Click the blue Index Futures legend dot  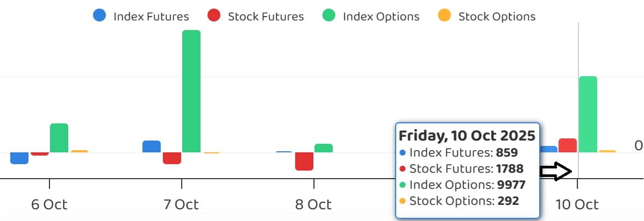(100, 16)
